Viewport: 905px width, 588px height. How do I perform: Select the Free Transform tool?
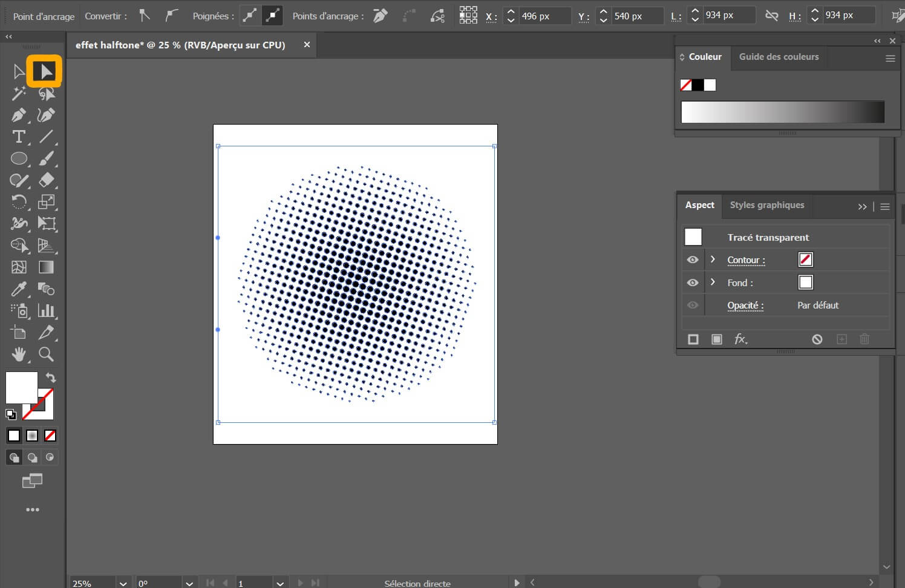click(x=46, y=224)
